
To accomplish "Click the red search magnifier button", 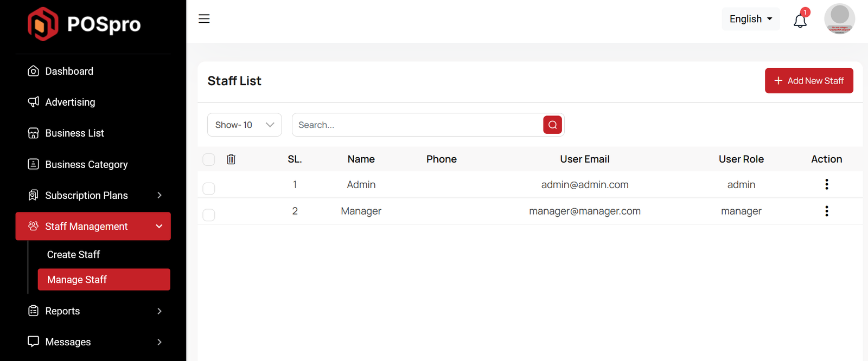I will (x=552, y=125).
